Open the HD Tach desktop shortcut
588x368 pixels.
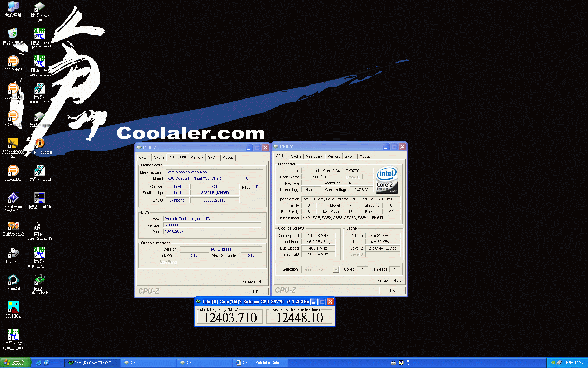13,255
